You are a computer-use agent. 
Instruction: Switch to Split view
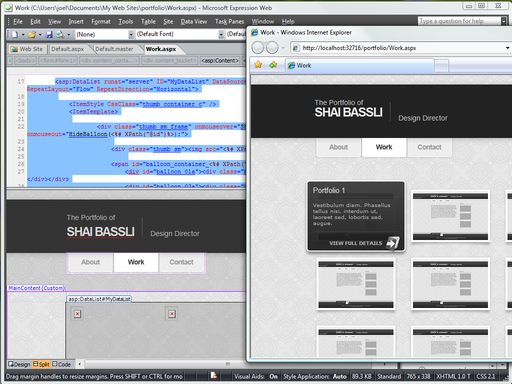point(41,364)
